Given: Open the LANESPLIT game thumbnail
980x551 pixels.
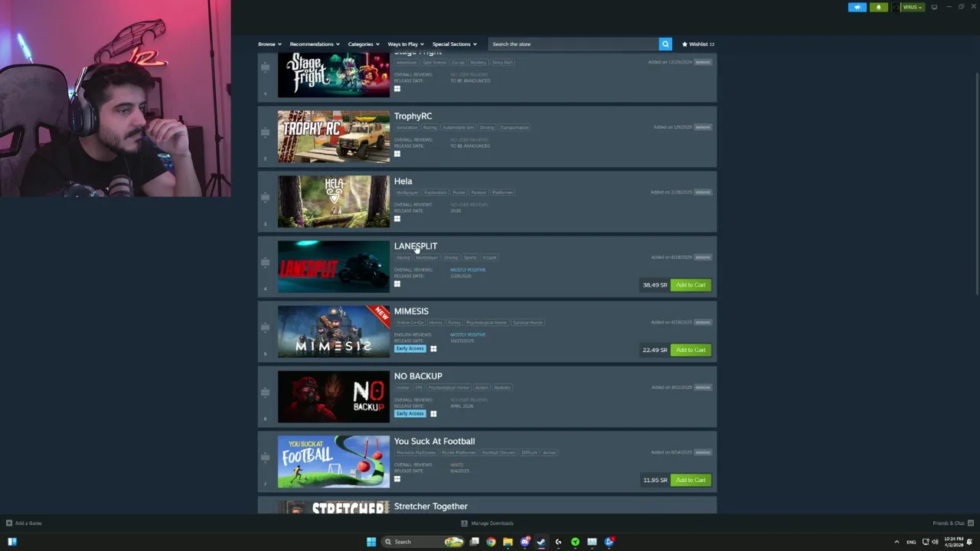Looking at the screenshot, I should (333, 266).
